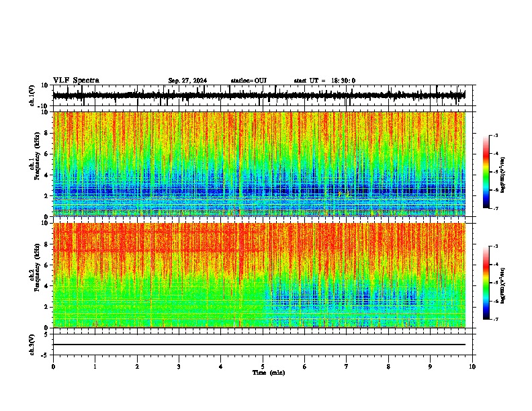This screenshot has height=411, width=532.
Task: Click time axis tick label "5"
Action: [263, 367]
